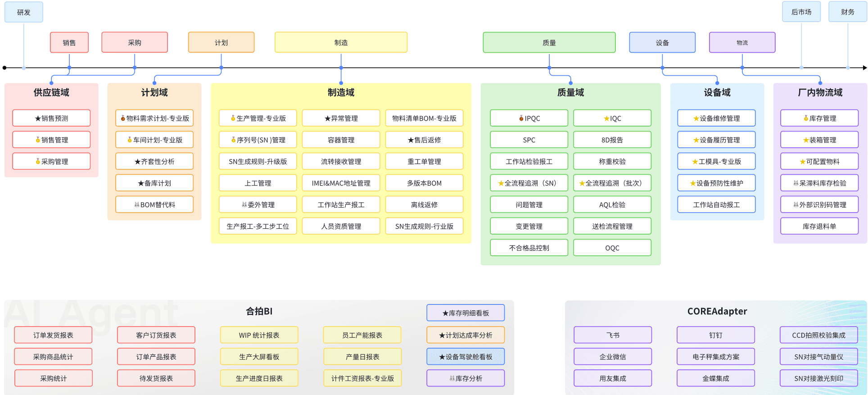Viewport: 868px width, 395px height.
Task: Select the 物流 department box
Action: click(x=742, y=42)
